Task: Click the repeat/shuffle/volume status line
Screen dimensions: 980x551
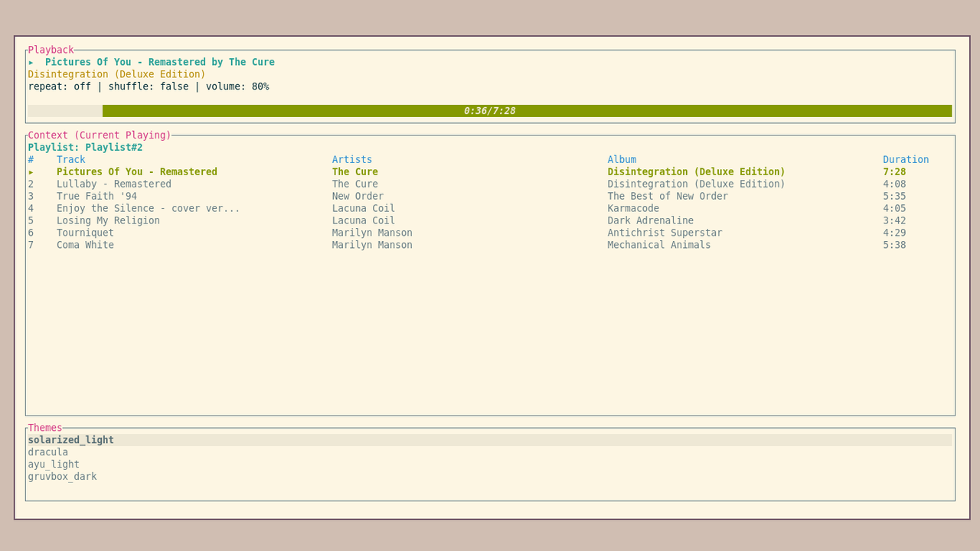Action: click(x=149, y=86)
